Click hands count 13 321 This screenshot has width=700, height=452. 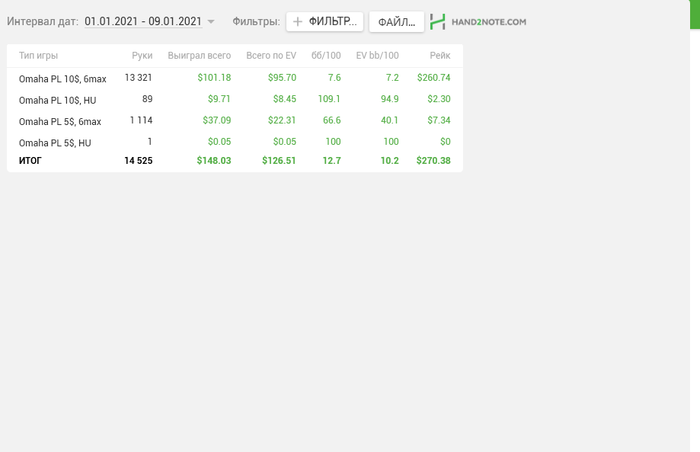point(138,78)
